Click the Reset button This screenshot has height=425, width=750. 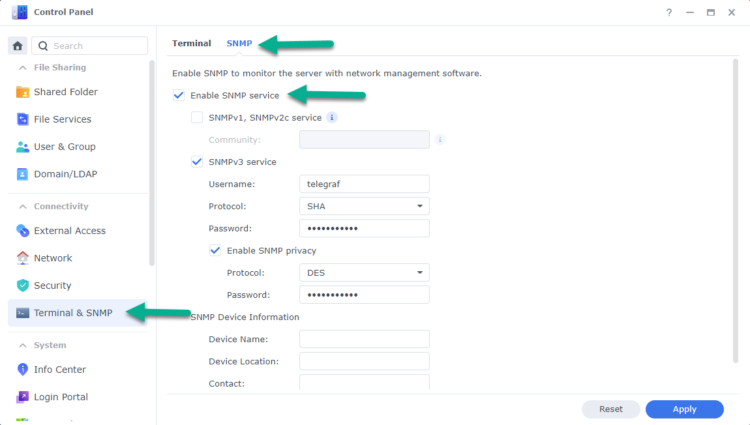[x=610, y=409]
